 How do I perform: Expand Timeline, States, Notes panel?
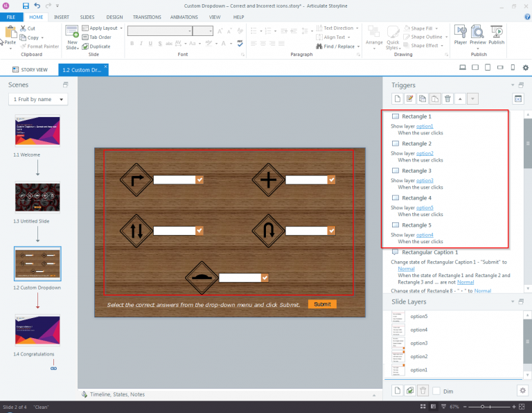click(x=113, y=394)
